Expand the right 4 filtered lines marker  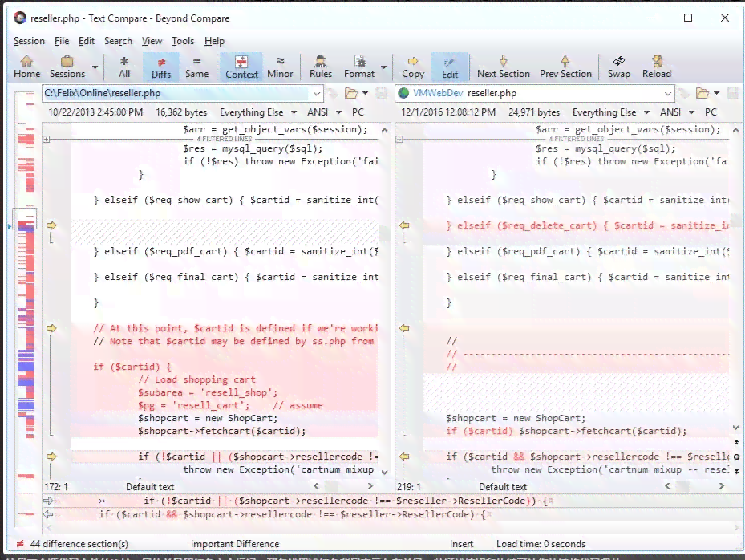click(399, 140)
